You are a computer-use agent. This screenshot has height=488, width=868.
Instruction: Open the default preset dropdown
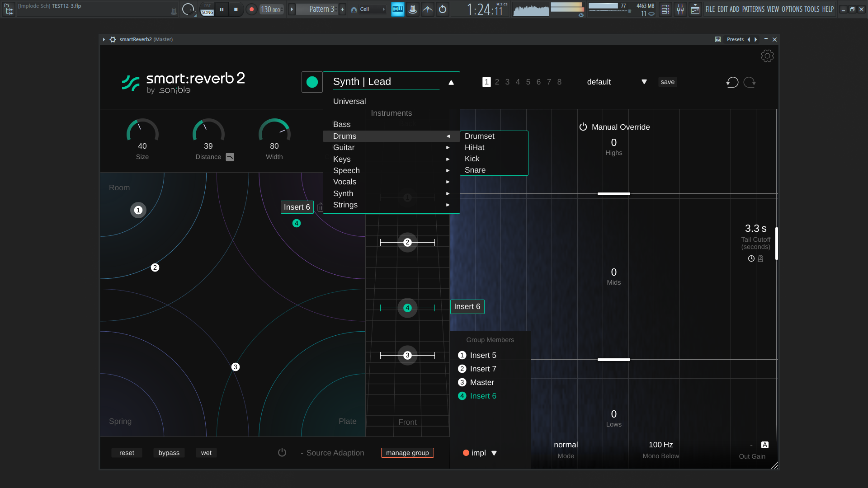point(618,82)
